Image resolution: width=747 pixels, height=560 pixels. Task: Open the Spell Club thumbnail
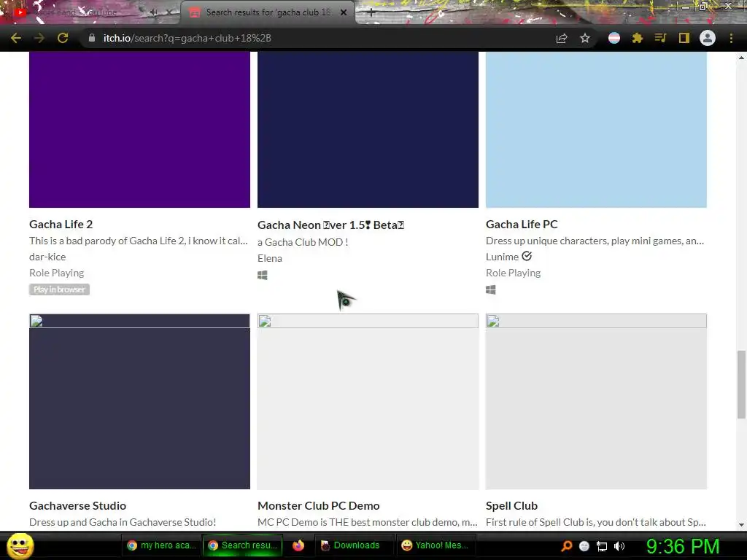596,402
